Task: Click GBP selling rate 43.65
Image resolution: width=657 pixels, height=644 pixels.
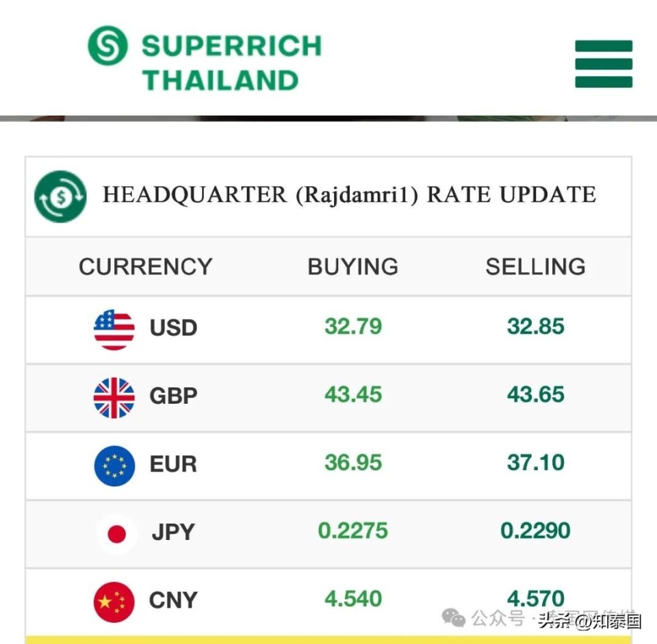Action: point(535,394)
